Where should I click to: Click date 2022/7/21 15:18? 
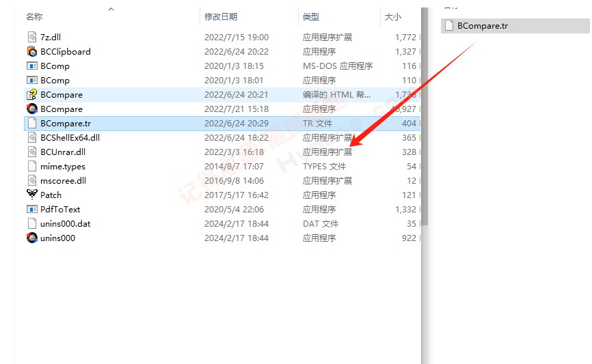point(237,109)
